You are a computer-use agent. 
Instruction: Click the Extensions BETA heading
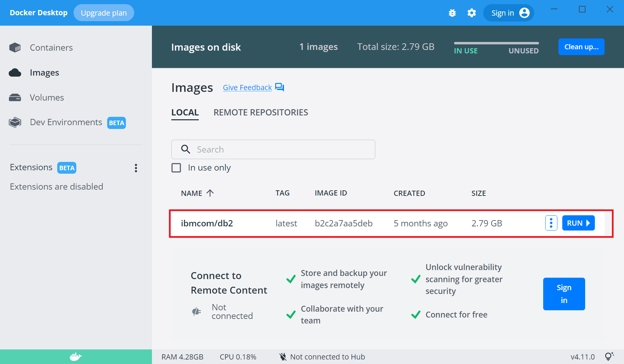click(x=43, y=167)
